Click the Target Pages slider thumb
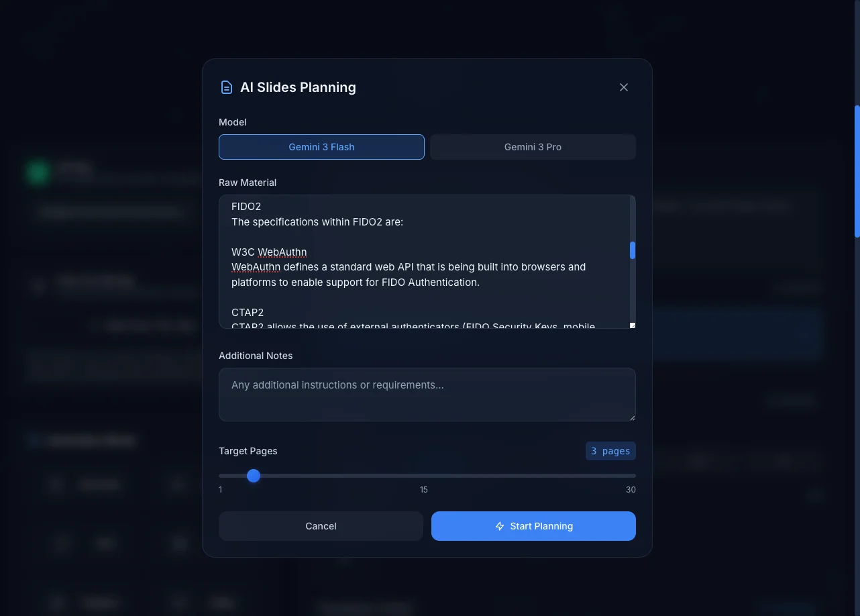The image size is (860, 616). coord(253,476)
